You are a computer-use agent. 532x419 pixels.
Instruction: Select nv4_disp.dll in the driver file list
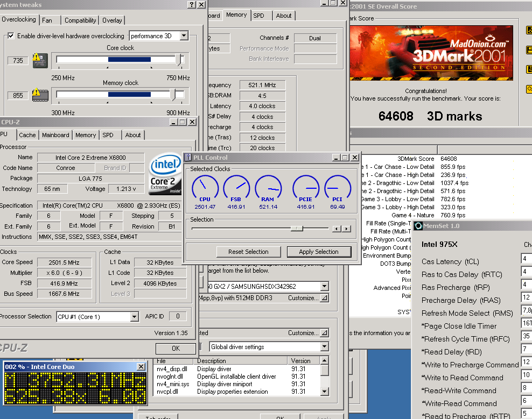(172, 369)
